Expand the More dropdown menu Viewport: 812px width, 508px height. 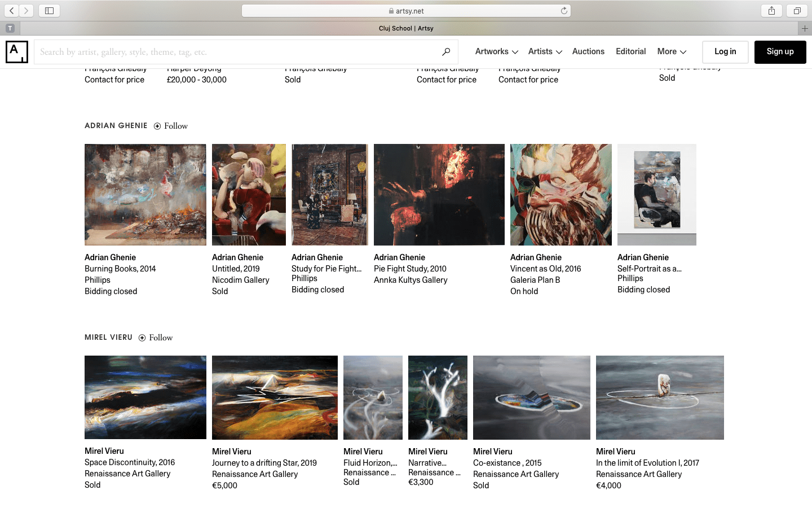click(672, 51)
